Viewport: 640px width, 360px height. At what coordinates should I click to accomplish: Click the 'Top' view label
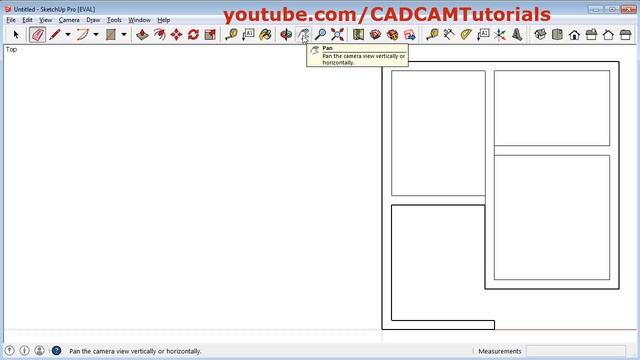click(11, 49)
